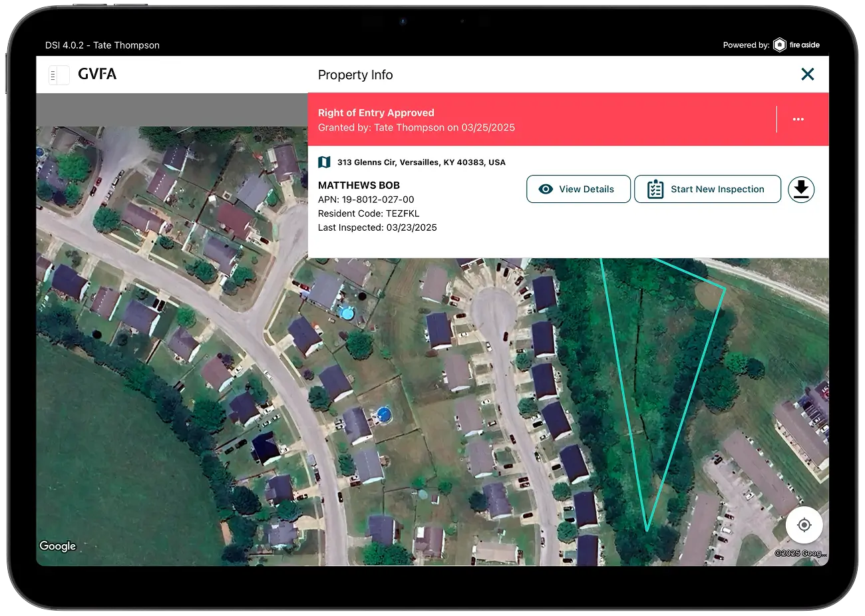Click the Google logo on the map
865x616 pixels.
point(57,545)
